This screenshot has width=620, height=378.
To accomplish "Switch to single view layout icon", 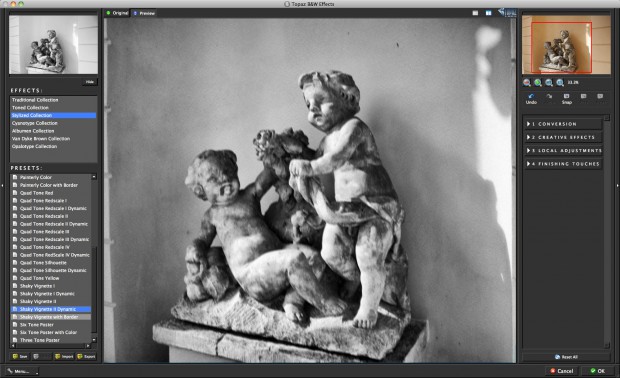I will (x=475, y=13).
